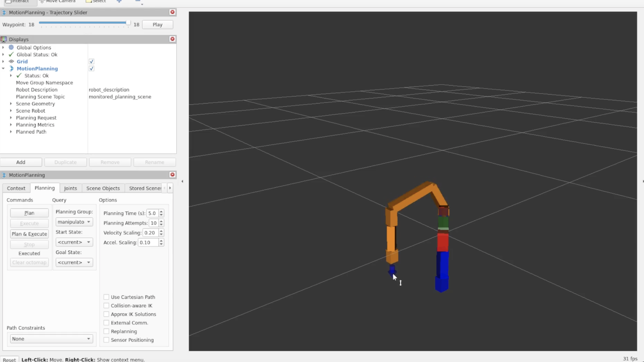The height and width of the screenshot is (362, 644).
Task: Open Planning Group dropdown
Action: point(74,222)
